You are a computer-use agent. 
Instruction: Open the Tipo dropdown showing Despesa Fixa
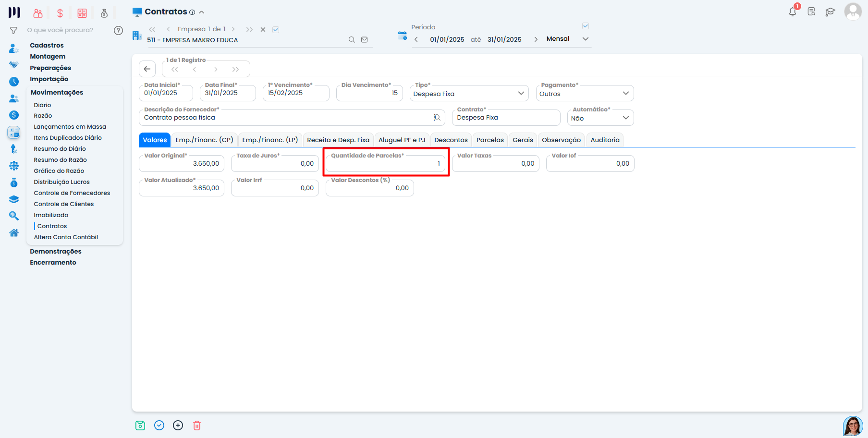[469, 94]
